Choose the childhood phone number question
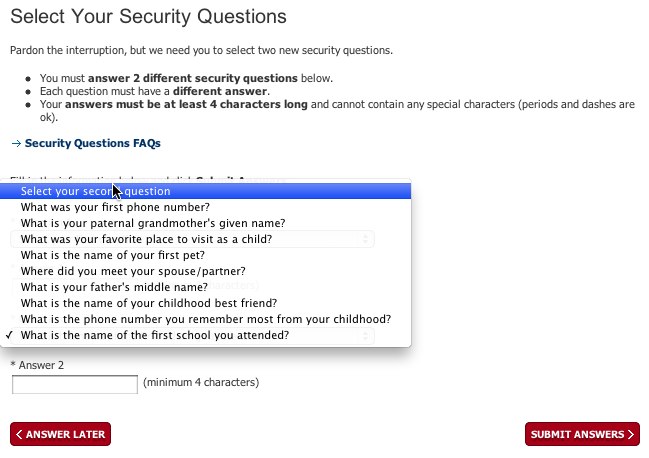 (x=205, y=319)
